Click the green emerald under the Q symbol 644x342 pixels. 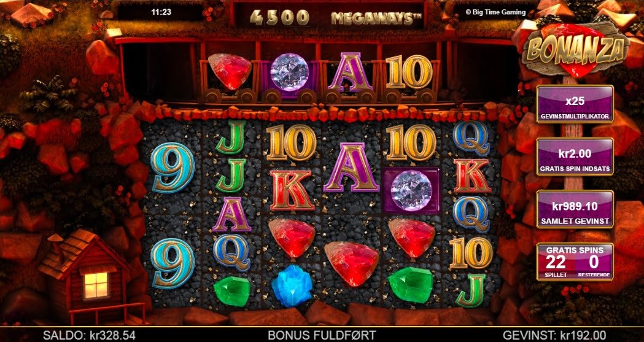pos(232,291)
